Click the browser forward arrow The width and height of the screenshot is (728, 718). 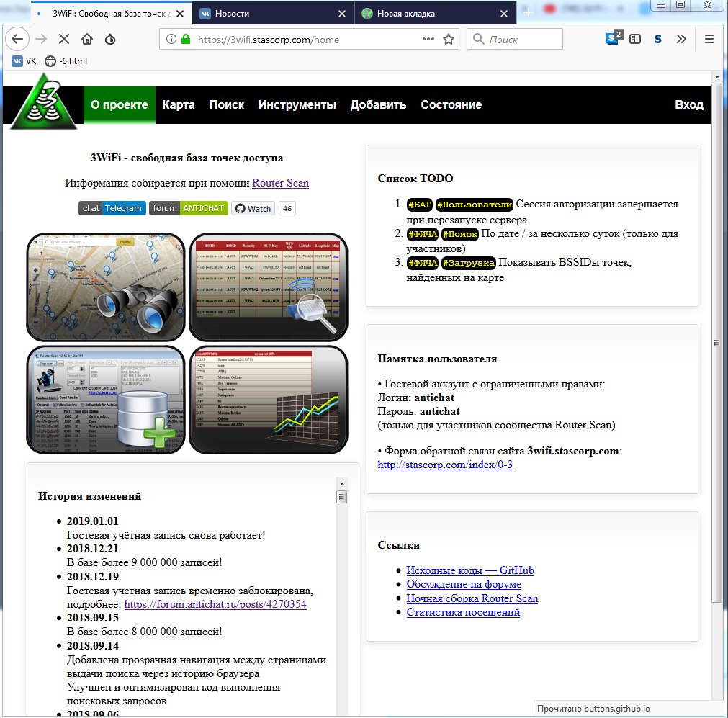click(x=41, y=39)
